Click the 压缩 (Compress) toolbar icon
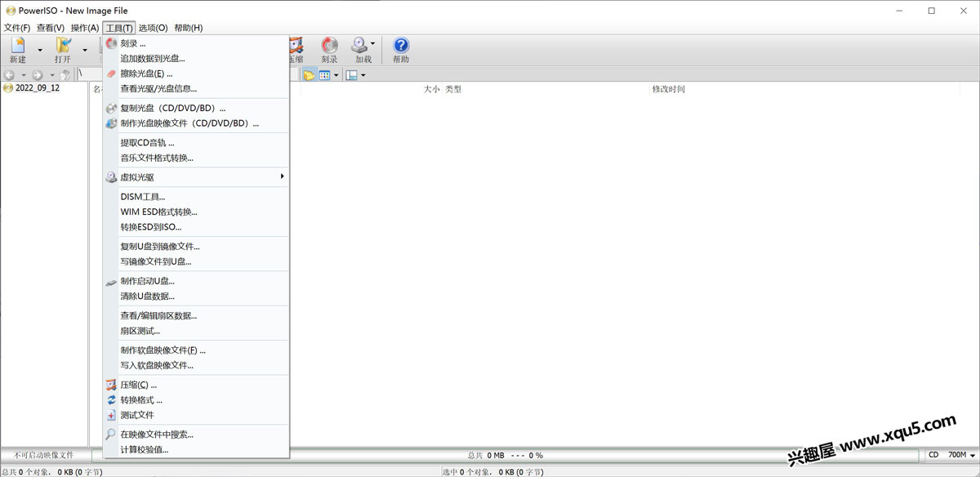This screenshot has height=477, width=980. 296,46
